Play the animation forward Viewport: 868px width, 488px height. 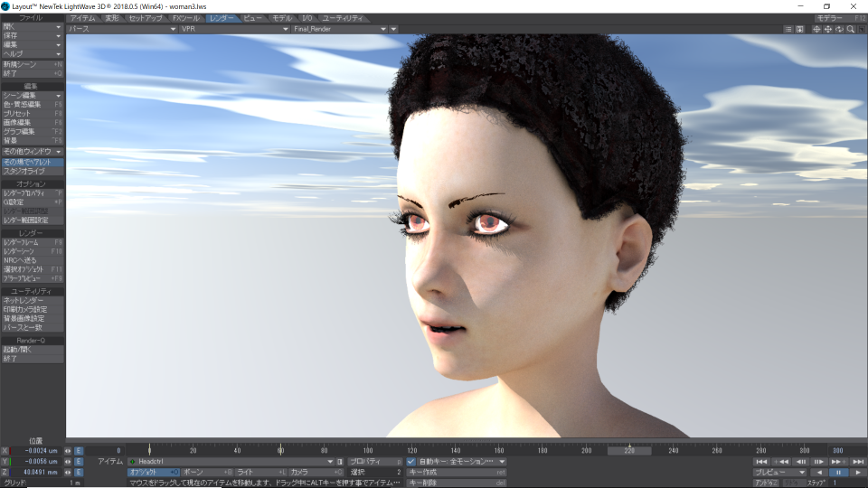pyautogui.click(x=857, y=473)
